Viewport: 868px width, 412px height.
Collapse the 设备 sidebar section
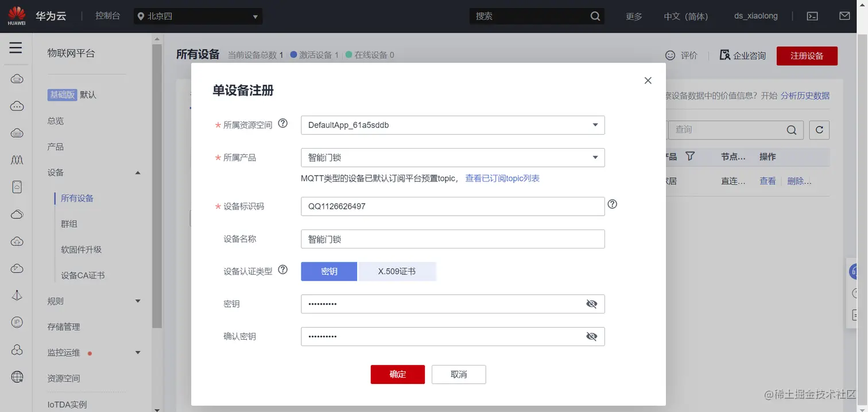pos(138,173)
